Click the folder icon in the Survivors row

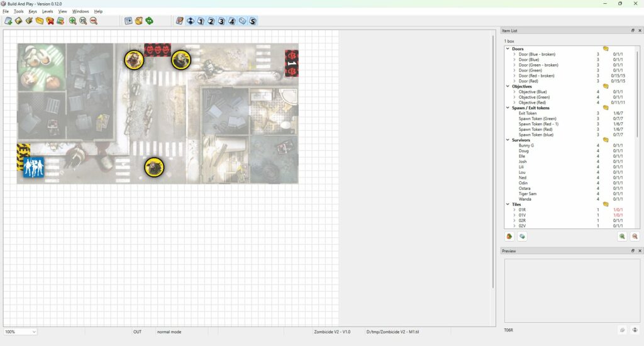[x=606, y=140]
